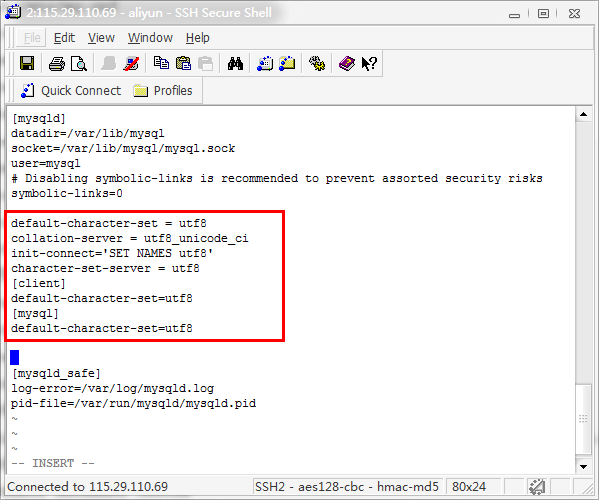Click the scrollbar down arrow
Image resolution: width=599 pixels, height=500 pixels.
[583, 466]
